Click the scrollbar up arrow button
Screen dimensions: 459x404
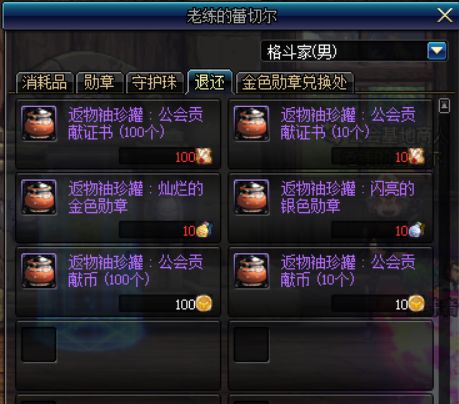[x=444, y=106]
